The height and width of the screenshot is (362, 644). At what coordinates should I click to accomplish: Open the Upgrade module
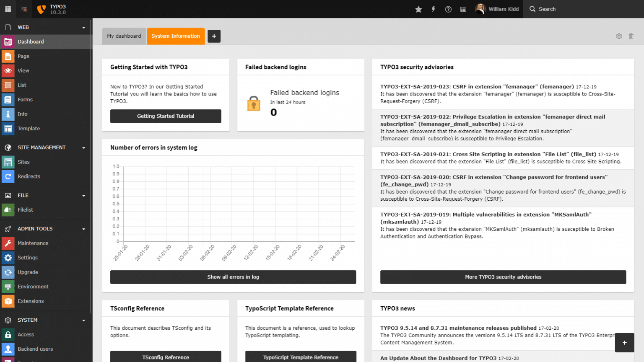[28, 272]
